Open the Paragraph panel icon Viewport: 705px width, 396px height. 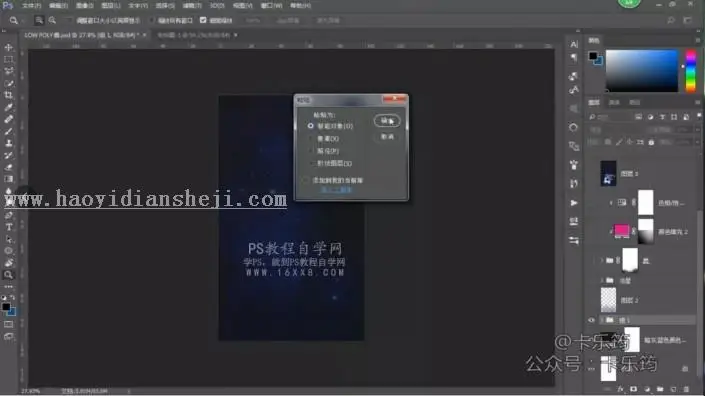coord(574,58)
